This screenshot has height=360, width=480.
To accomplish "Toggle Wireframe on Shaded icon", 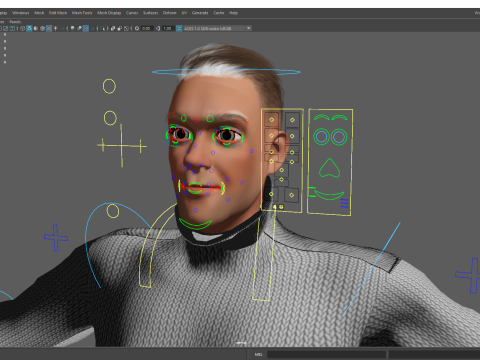I will [42, 28].
